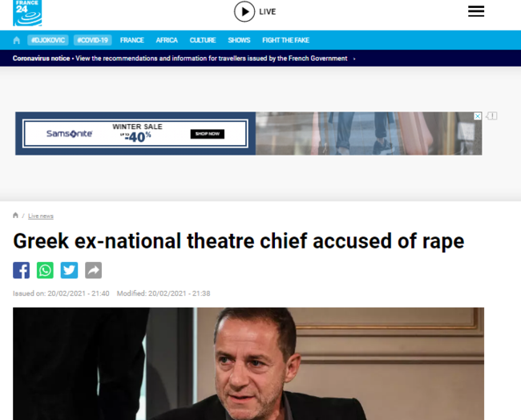Viewport: 521px width, 420px height.
Task: Click the Modified date text
Action: 164,293
